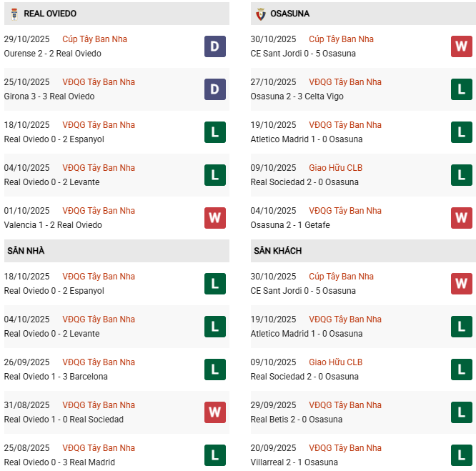Click the D badge for Ourense 2-2 Real Oviedo
Image resolution: width=476 pixels, height=471 pixels.
215,46
